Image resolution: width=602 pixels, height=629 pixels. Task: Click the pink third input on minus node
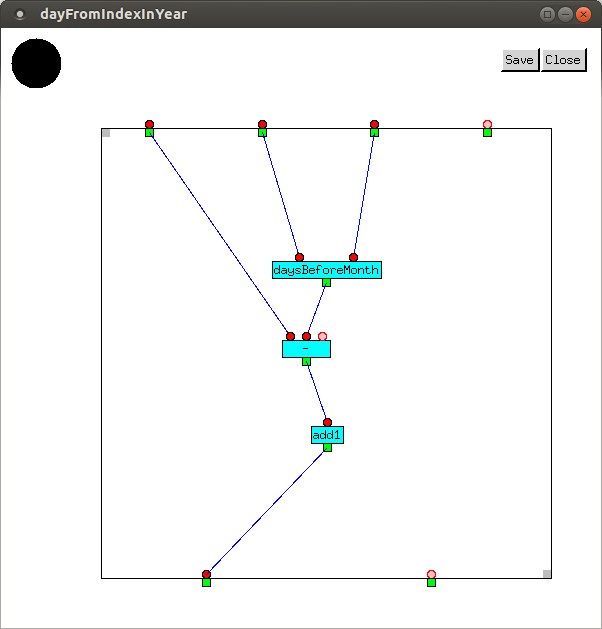pyautogui.click(x=322, y=337)
